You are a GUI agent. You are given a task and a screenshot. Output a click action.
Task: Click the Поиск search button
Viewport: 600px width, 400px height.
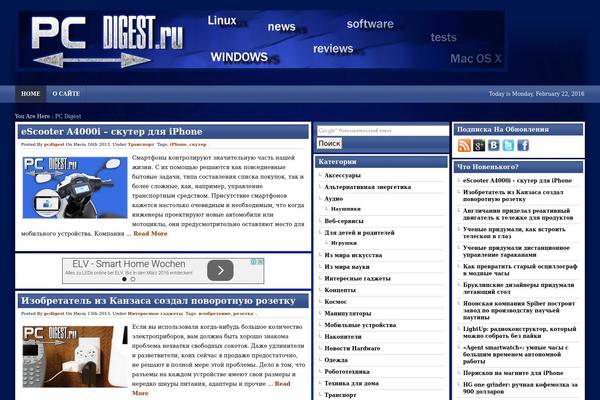[x=329, y=143]
